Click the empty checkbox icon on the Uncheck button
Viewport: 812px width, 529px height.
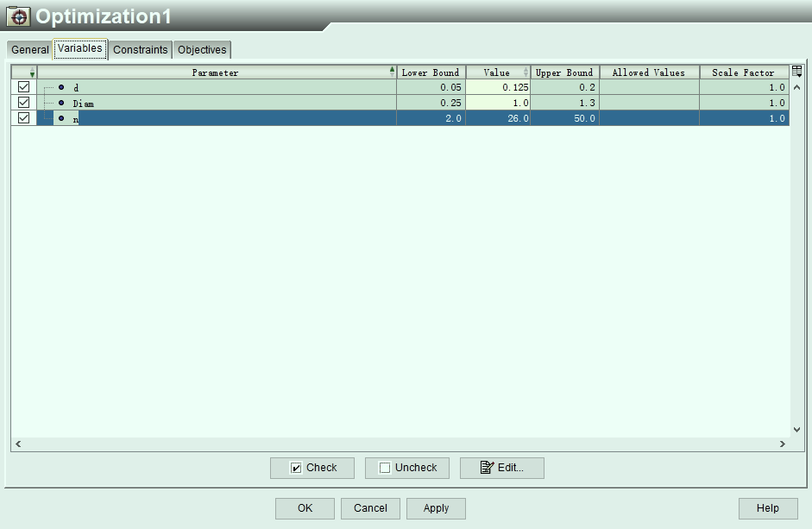click(385, 468)
